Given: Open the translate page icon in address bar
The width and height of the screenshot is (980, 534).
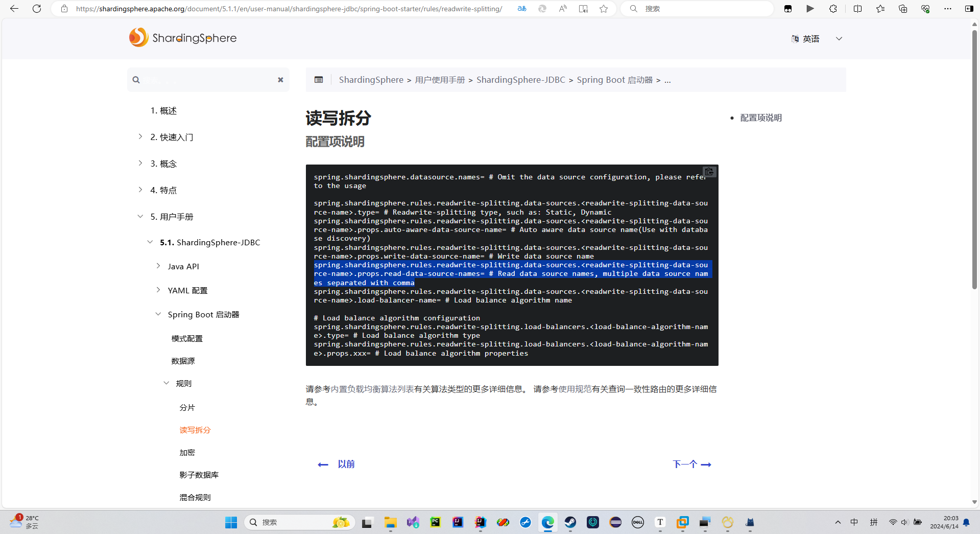Looking at the screenshot, I should 522,9.
